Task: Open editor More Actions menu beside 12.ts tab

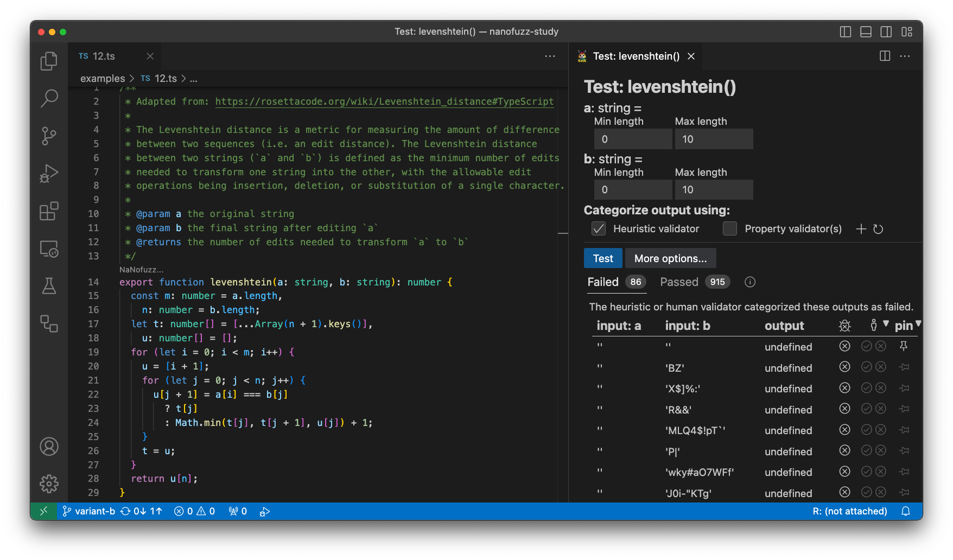Action: pyautogui.click(x=550, y=56)
